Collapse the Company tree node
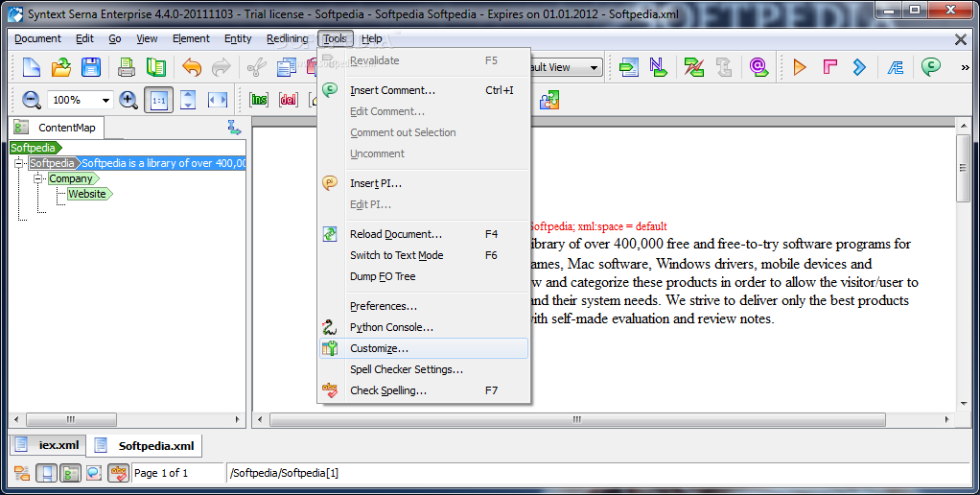 point(38,178)
